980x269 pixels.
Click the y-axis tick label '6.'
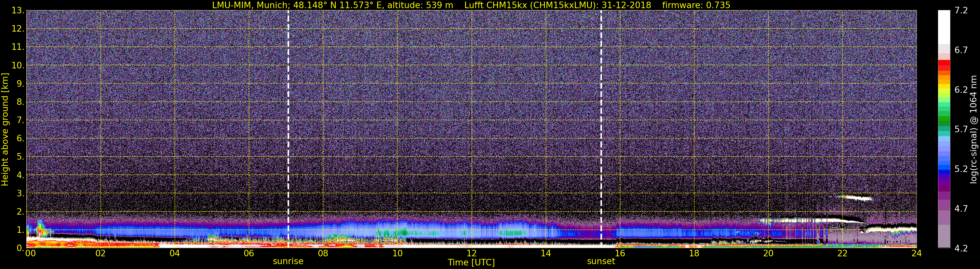[x=20, y=139]
